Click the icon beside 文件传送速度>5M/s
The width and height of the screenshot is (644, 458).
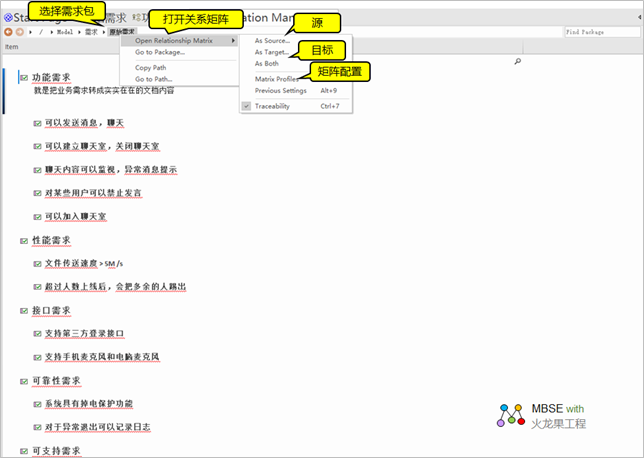pyautogui.click(x=37, y=263)
